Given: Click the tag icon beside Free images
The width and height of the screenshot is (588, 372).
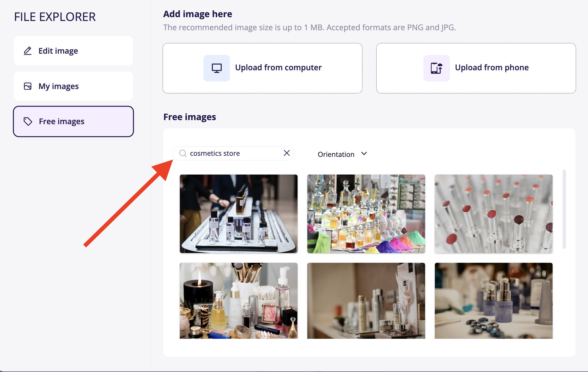Looking at the screenshot, I should coord(28,121).
